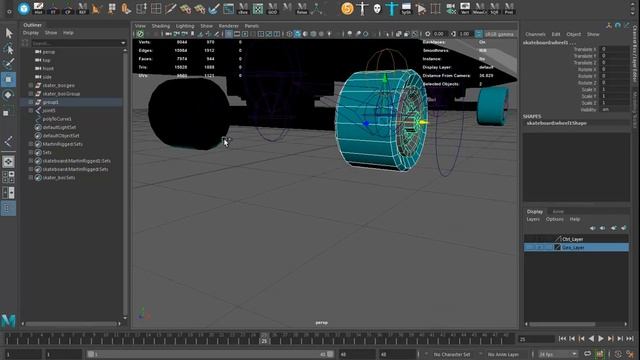640x360 pixels.
Task: Click the current frame input field
Action: click(536, 339)
